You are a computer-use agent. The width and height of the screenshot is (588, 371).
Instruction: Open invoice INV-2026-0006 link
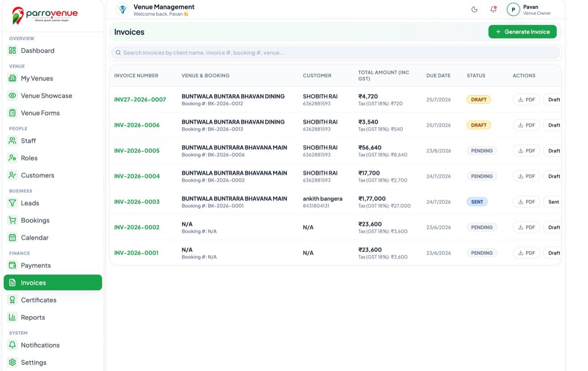(137, 125)
